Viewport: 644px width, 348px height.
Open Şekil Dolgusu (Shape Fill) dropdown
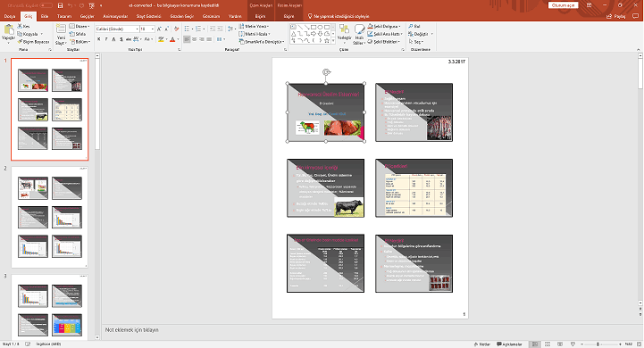tap(384, 26)
